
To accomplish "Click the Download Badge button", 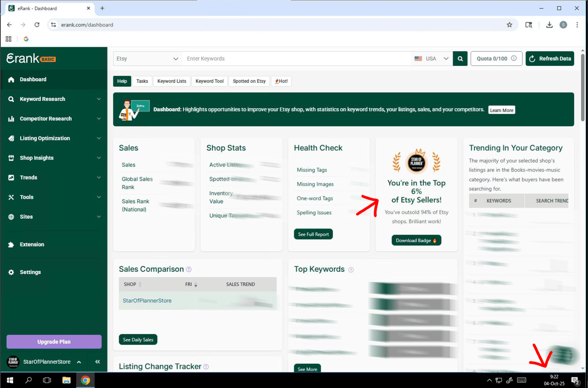I will click(x=416, y=240).
